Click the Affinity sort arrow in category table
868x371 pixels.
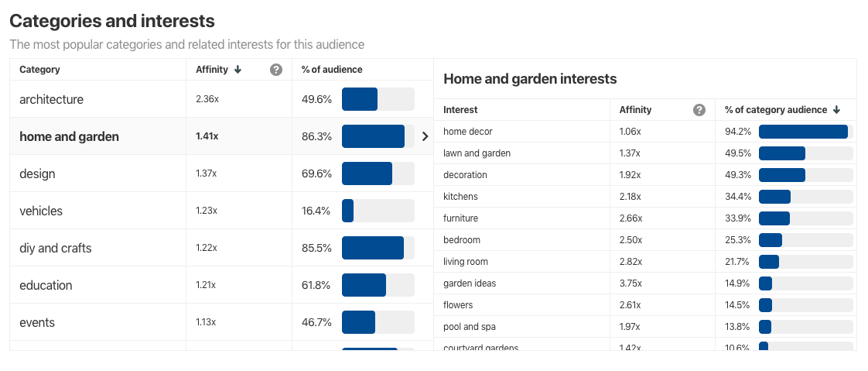[238, 70]
